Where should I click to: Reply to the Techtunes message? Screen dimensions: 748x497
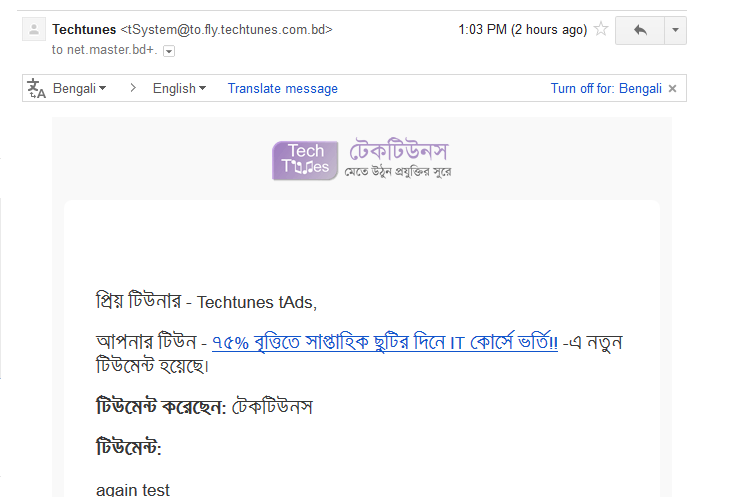pyautogui.click(x=640, y=31)
